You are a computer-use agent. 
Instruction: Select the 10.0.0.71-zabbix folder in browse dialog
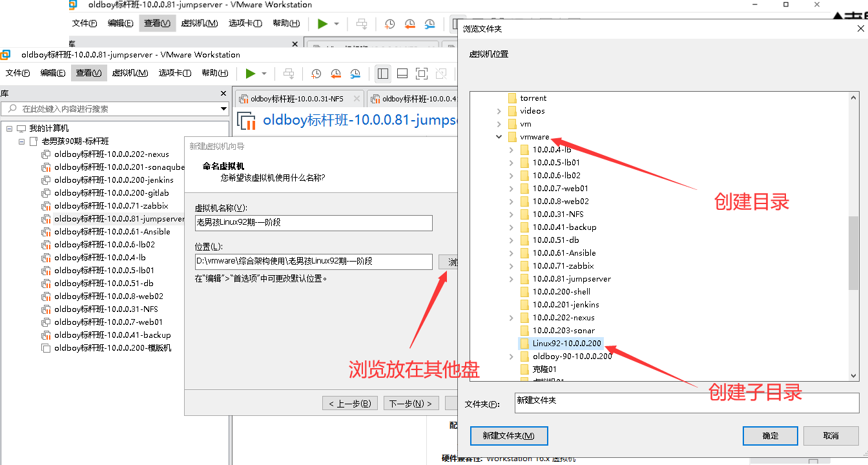(x=563, y=266)
